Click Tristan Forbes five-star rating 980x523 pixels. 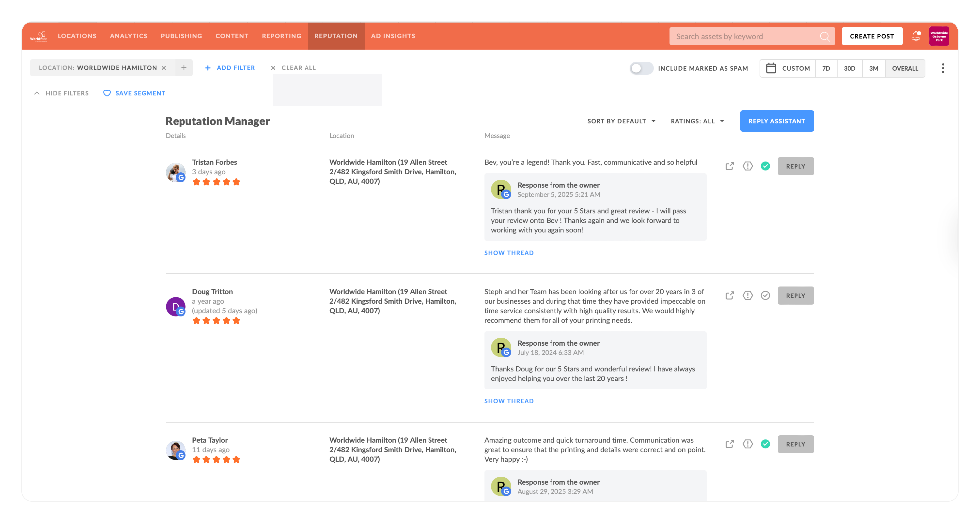216,182
